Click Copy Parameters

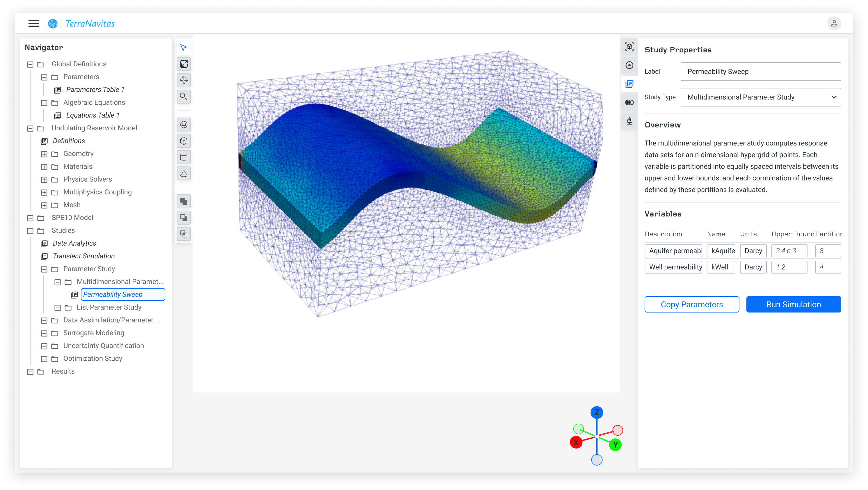click(691, 304)
